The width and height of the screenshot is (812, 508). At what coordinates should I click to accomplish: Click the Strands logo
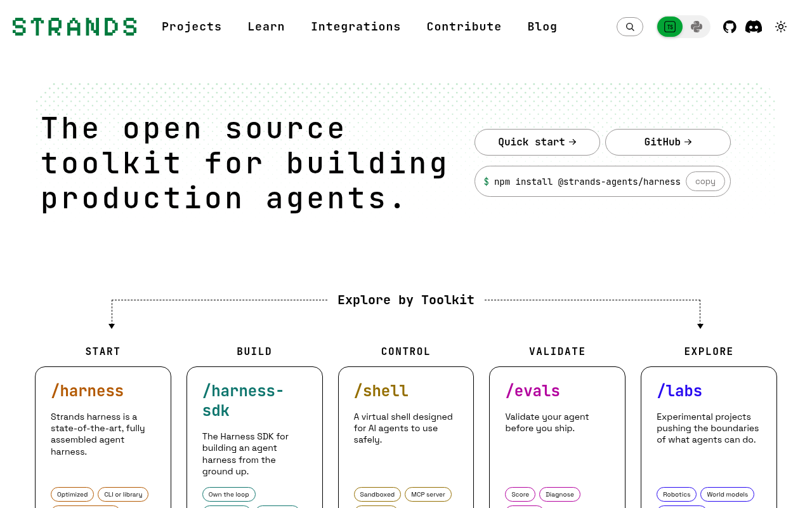tap(74, 27)
